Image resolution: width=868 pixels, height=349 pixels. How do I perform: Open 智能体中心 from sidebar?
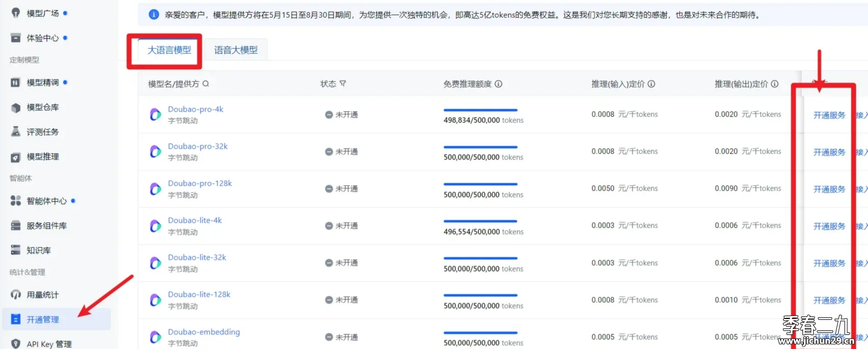click(x=46, y=201)
